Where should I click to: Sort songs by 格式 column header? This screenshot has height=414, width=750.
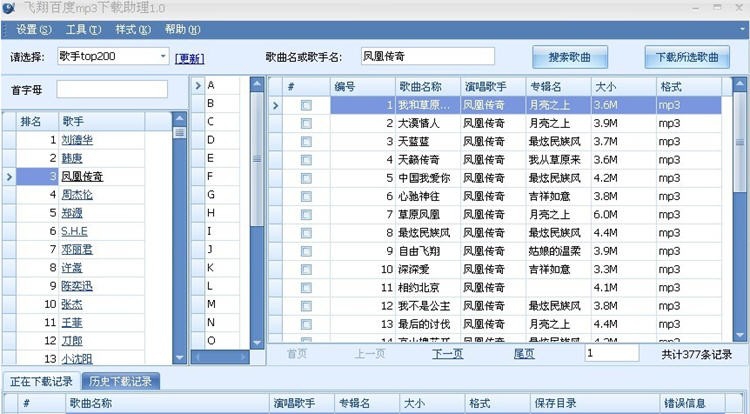[x=689, y=87]
